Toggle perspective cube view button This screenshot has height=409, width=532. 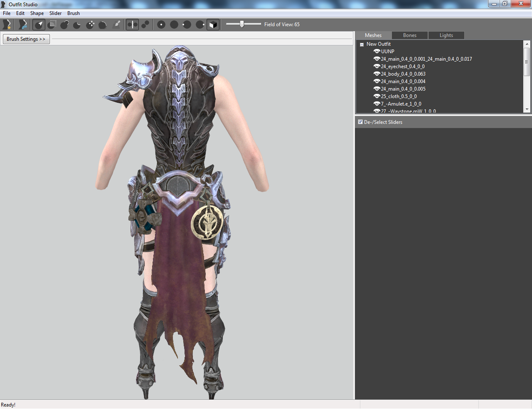click(x=213, y=25)
